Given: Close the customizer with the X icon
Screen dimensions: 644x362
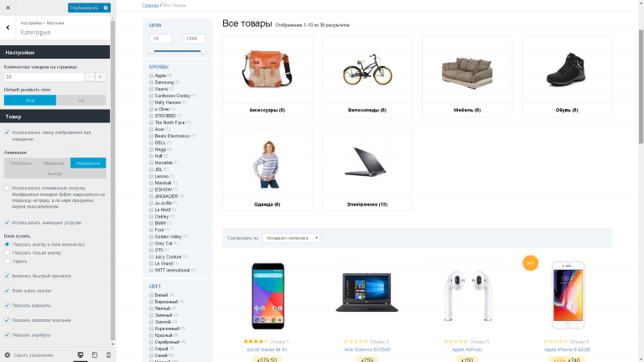Looking at the screenshot, I should pyautogui.click(x=8, y=8).
